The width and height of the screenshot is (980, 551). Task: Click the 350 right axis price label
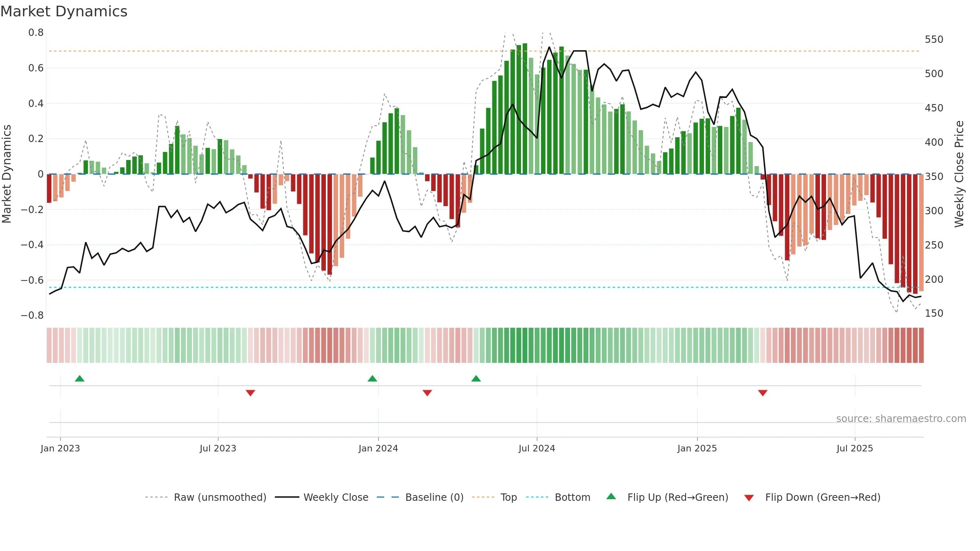tap(934, 177)
